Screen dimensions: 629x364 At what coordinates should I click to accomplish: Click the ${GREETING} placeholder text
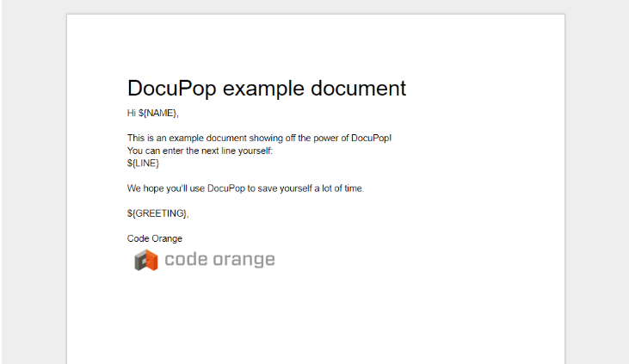157,213
